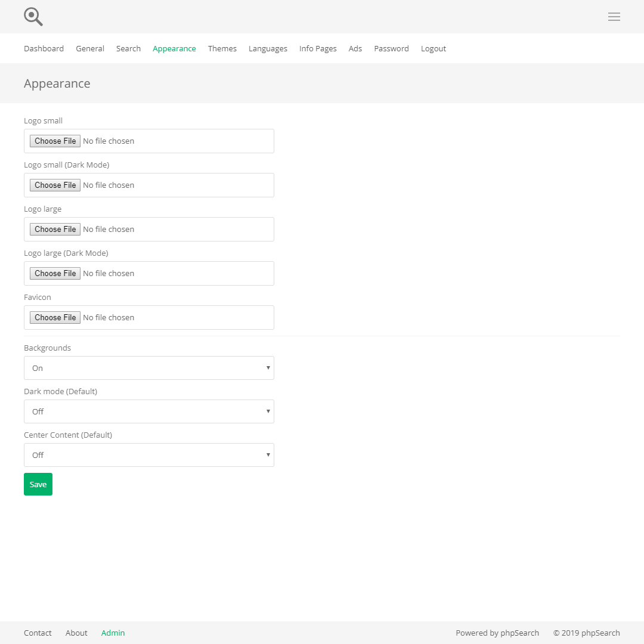Expand the Center Content (Default) dropdown
The width and height of the screenshot is (644, 644).
tap(149, 455)
